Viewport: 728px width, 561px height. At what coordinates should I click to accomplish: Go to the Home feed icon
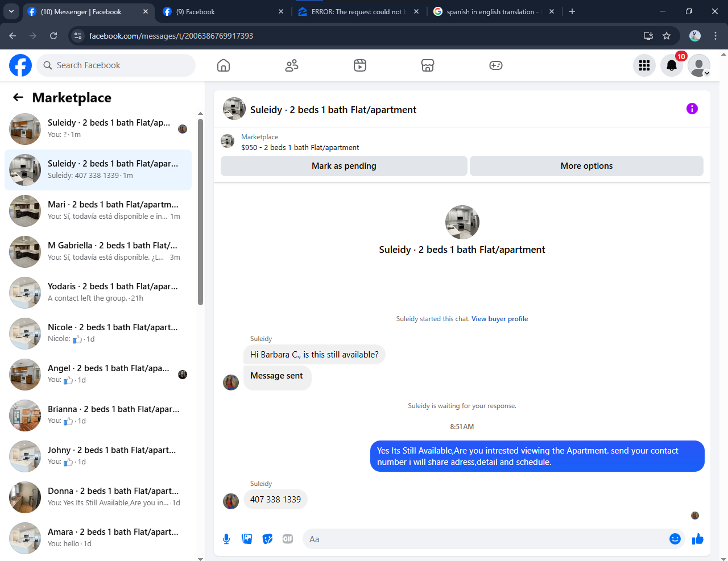224,65
